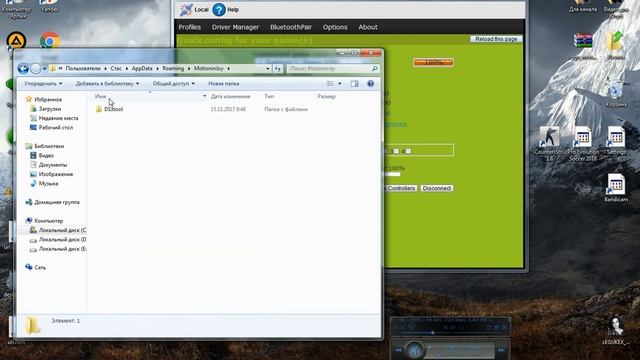
Task: Sort by Дата изменения column
Action: [231, 97]
